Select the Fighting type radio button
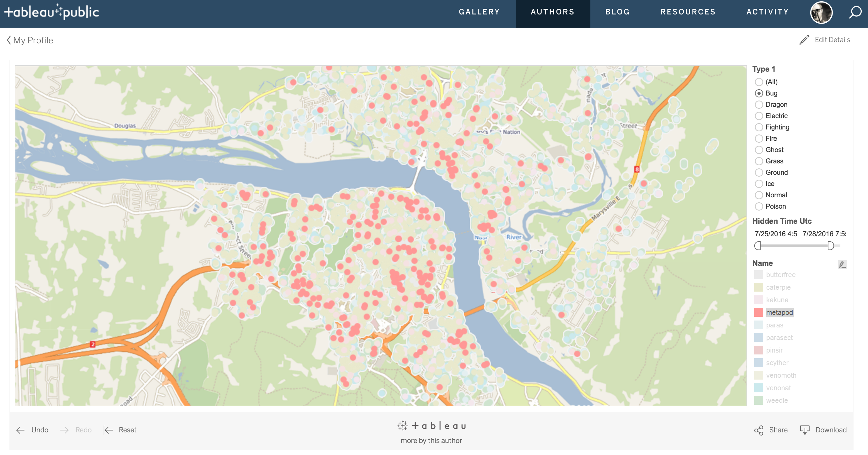 pos(758,127)
